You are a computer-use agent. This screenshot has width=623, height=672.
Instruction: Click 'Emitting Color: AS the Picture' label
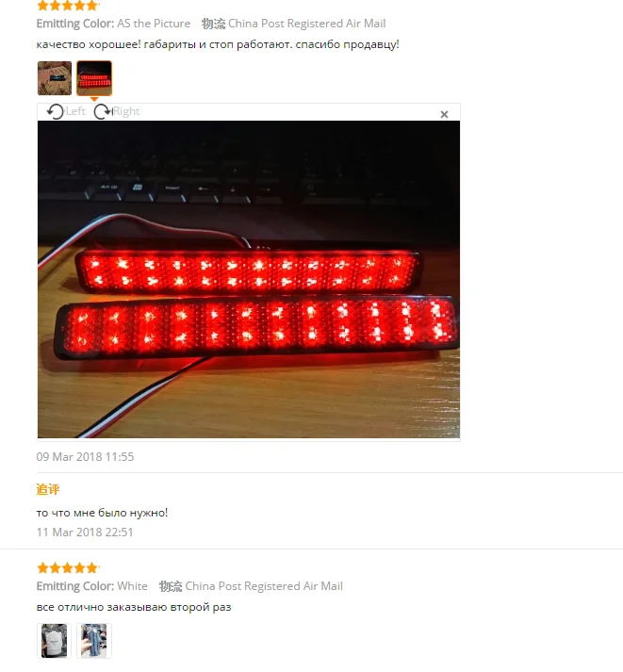[x=113, y=24]
